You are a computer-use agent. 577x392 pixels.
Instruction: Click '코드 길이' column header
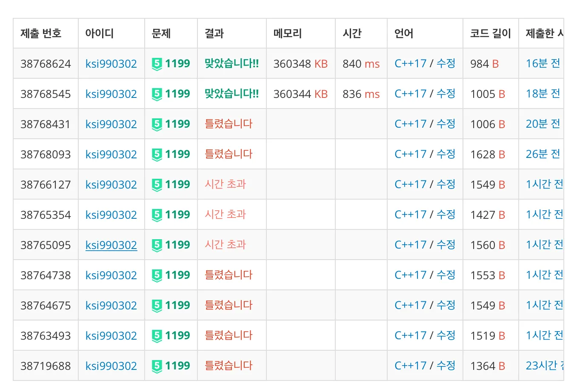point(490,34)
